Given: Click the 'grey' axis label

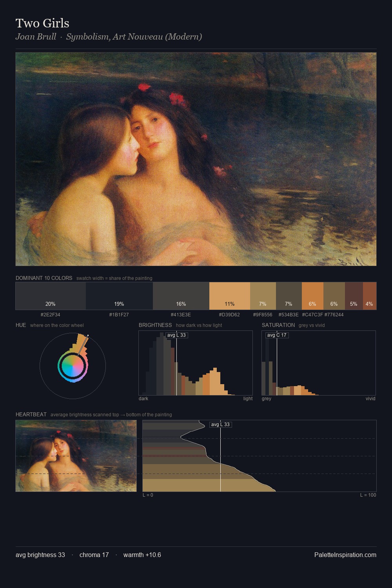Looking at the screenshot, I should click(267, 399).
